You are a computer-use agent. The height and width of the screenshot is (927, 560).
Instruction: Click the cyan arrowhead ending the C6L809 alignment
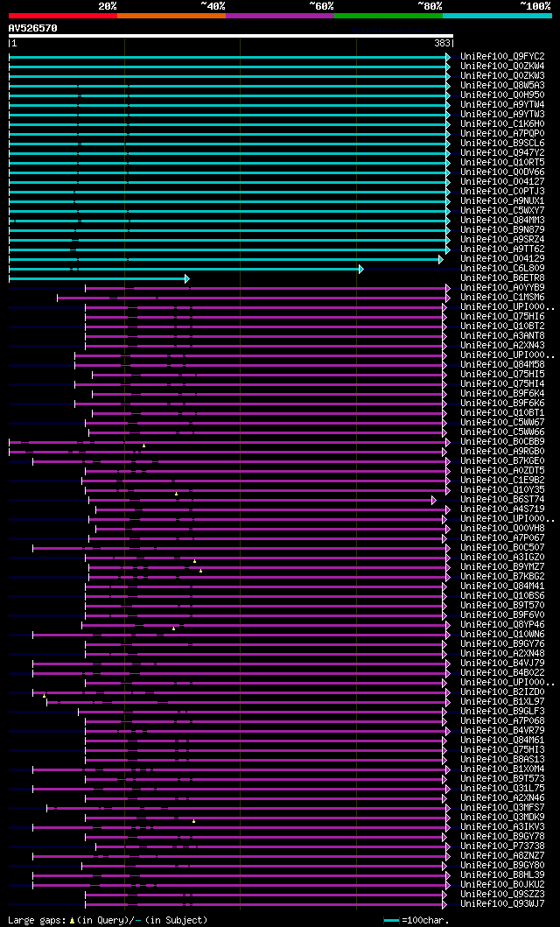coord(360,269)
